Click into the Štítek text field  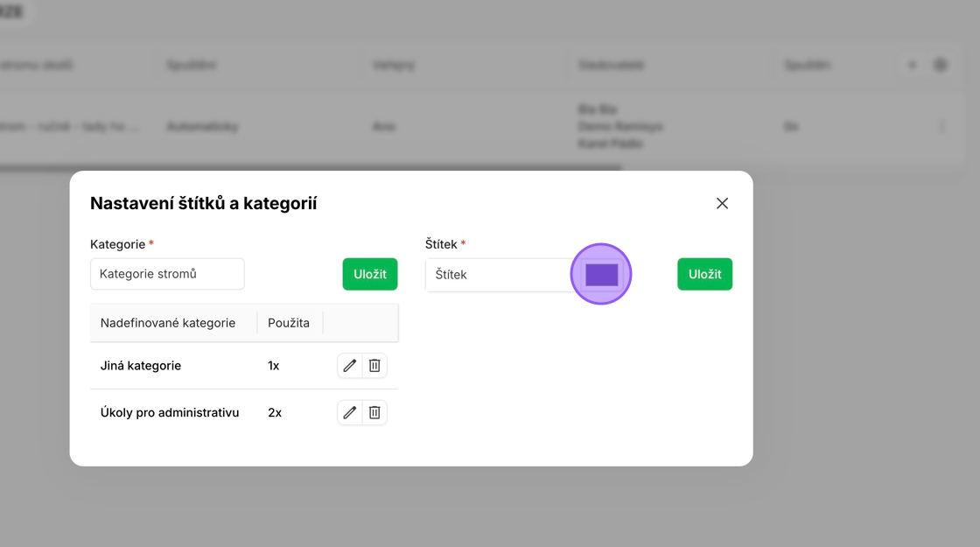[494, 275]
